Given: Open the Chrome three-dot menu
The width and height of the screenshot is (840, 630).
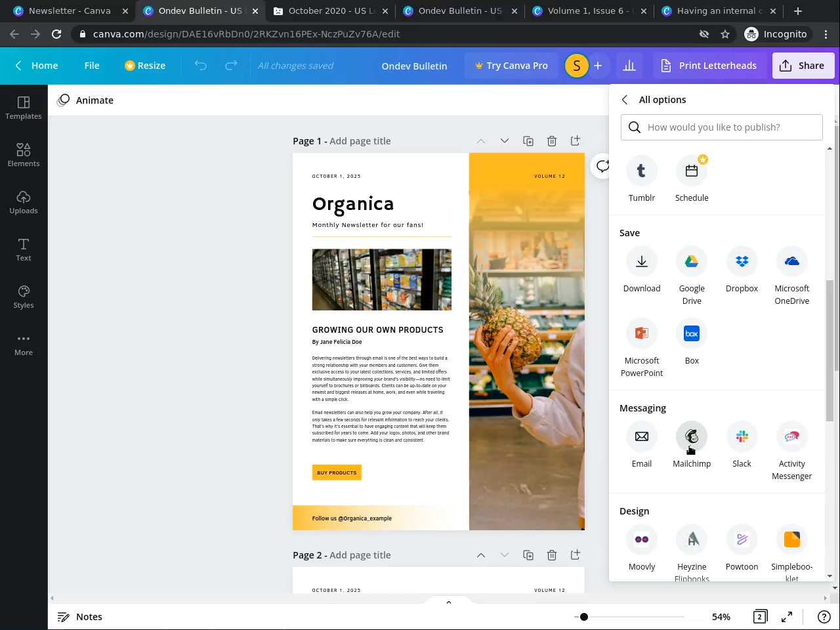Looking at the screenshot, I should [826, 34].
